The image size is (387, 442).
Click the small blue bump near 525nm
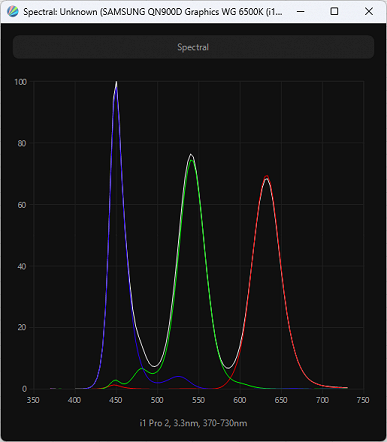pyautogui.click(x=178, y=376)
